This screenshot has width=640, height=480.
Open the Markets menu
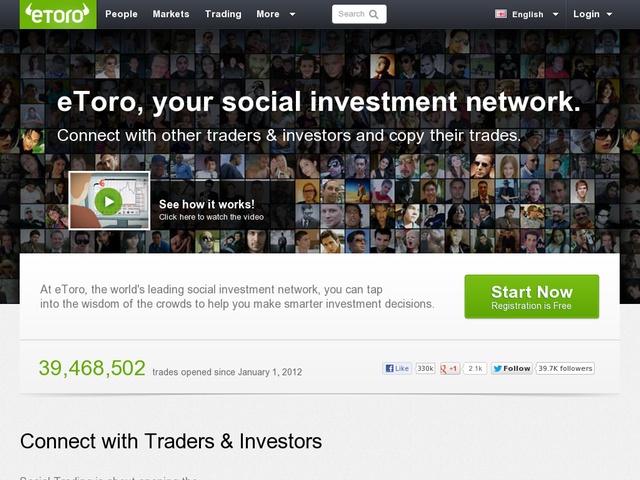point(171,14)
